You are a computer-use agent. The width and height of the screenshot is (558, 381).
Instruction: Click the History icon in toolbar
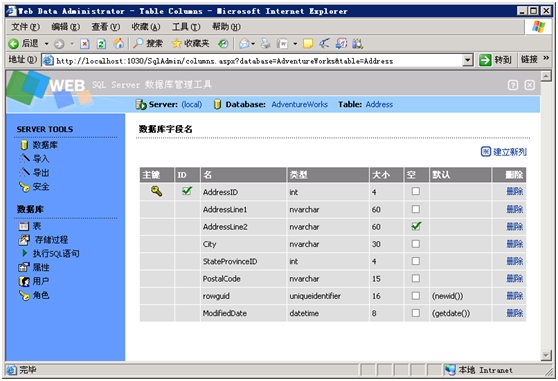click(x=223, y=43)
